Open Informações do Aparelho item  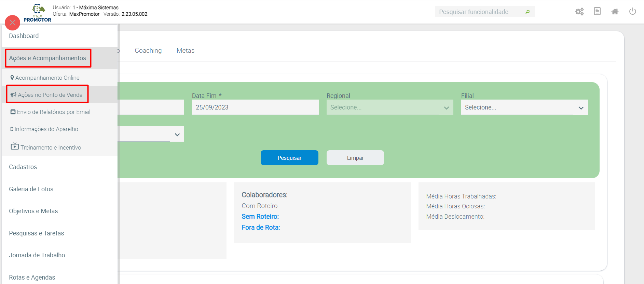point(46,129)
